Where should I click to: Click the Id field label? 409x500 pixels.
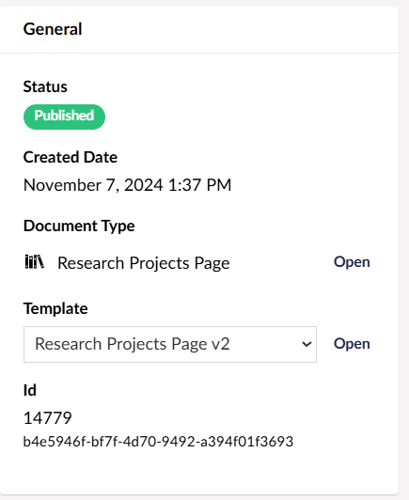30,390
